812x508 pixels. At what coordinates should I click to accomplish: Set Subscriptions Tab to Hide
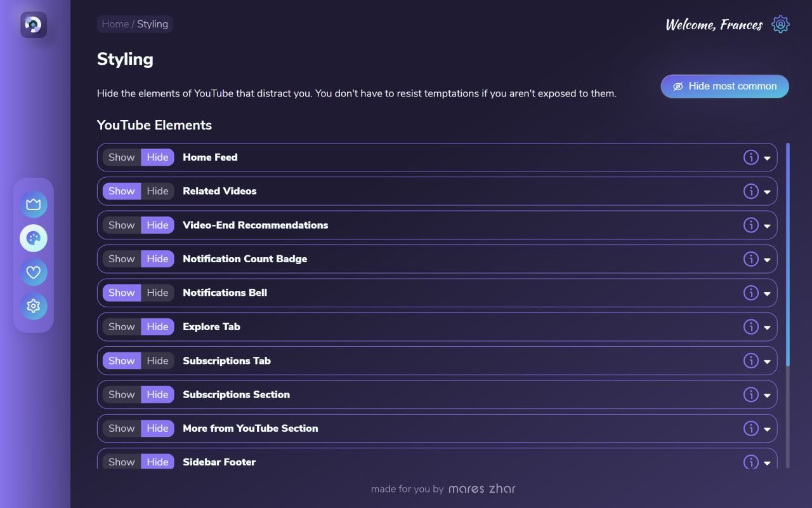[x=157, y=361]
